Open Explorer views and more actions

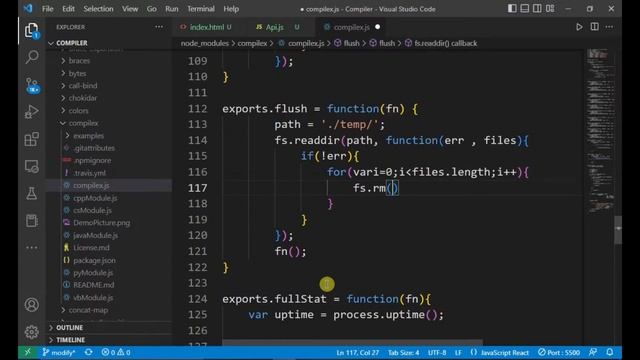click(x=159, y=27)
